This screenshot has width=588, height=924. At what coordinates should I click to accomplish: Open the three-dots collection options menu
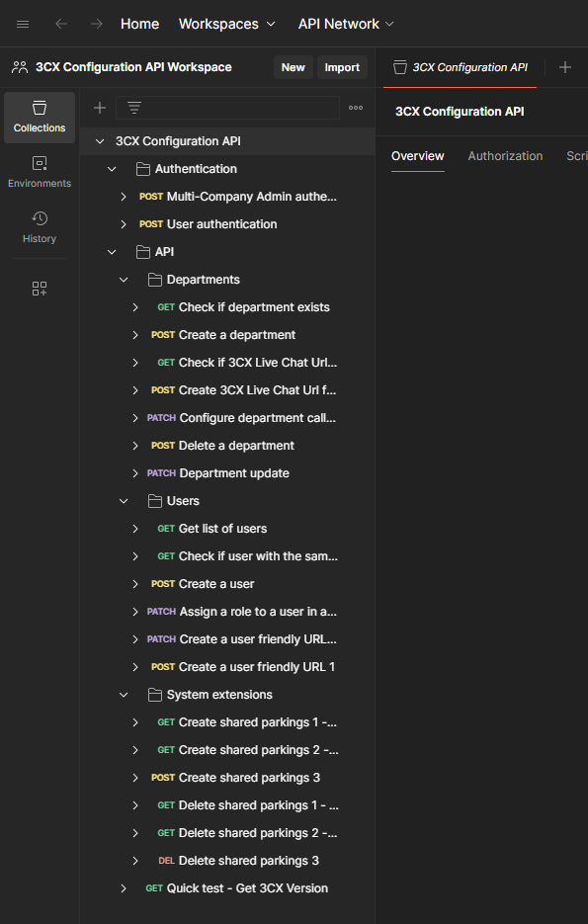tap(356, 108)
